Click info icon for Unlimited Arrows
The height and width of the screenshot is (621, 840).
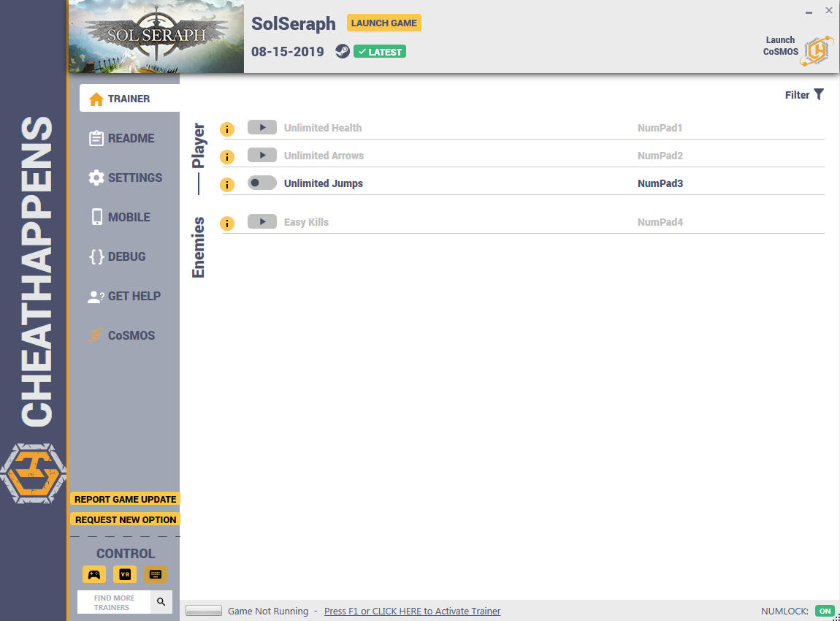(x=227, y=157)
